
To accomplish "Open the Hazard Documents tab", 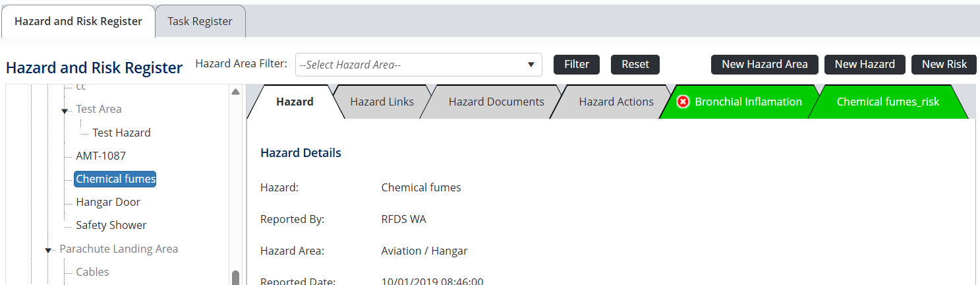I will click(x=496, y=102).
